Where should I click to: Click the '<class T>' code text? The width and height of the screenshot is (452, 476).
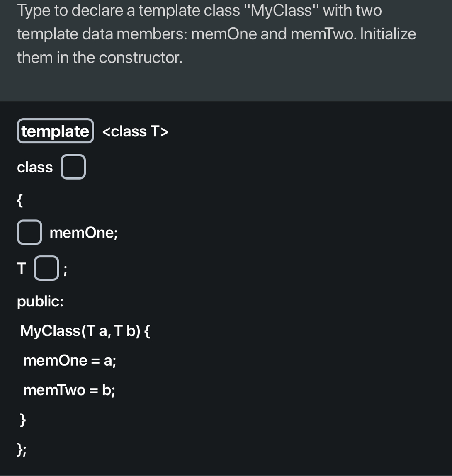click(x=135, y=131)
